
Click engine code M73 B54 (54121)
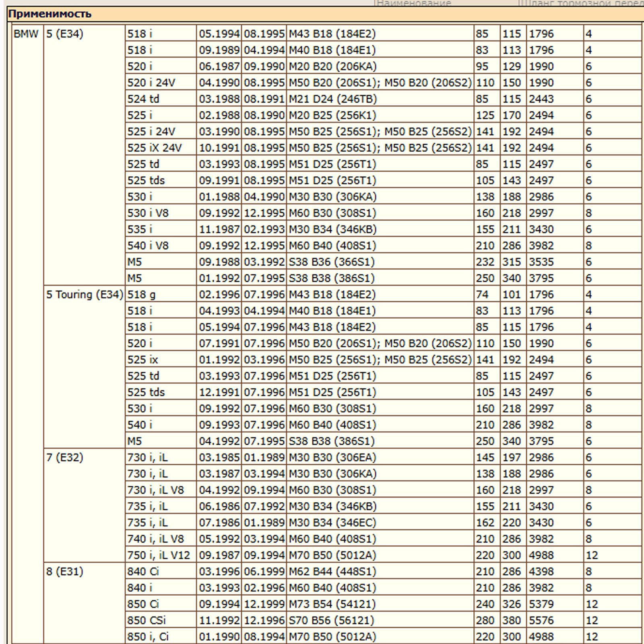click(332, 604)
